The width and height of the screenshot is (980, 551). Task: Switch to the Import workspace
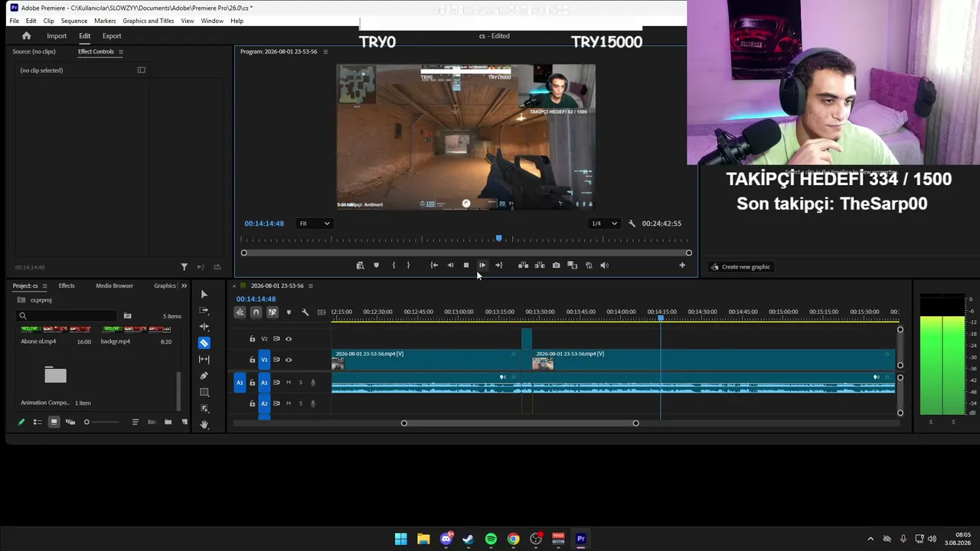[57, 36]
